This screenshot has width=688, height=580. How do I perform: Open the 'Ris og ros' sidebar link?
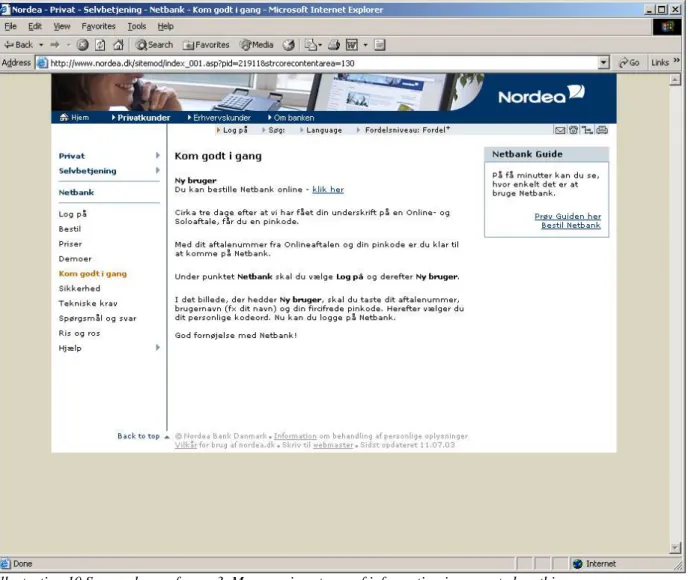coord(79,333)
